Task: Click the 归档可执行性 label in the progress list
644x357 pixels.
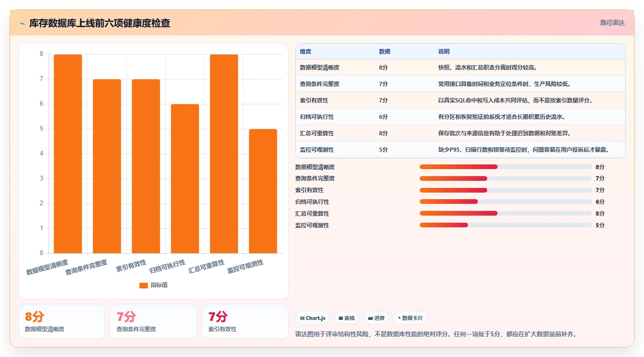Action: point(312,202)
